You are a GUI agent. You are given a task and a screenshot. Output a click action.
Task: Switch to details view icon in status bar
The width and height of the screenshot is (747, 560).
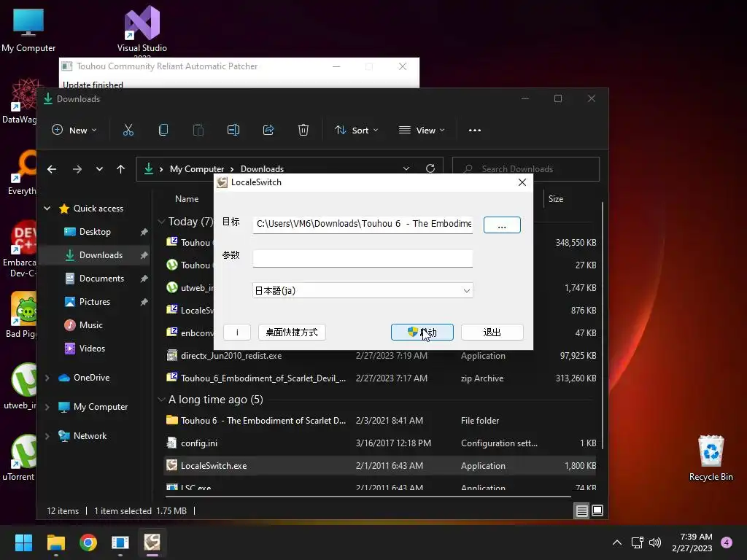click(x=581, y=511)
